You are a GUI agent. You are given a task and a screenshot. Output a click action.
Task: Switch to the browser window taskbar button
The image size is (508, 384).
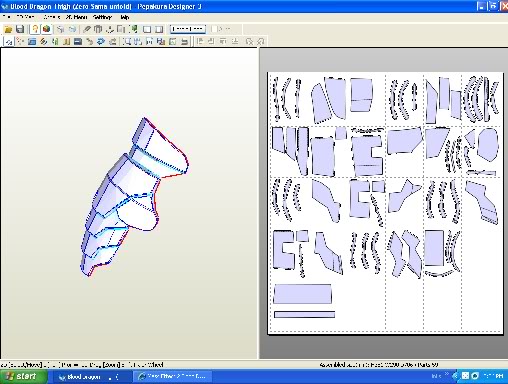pos(173,377)
